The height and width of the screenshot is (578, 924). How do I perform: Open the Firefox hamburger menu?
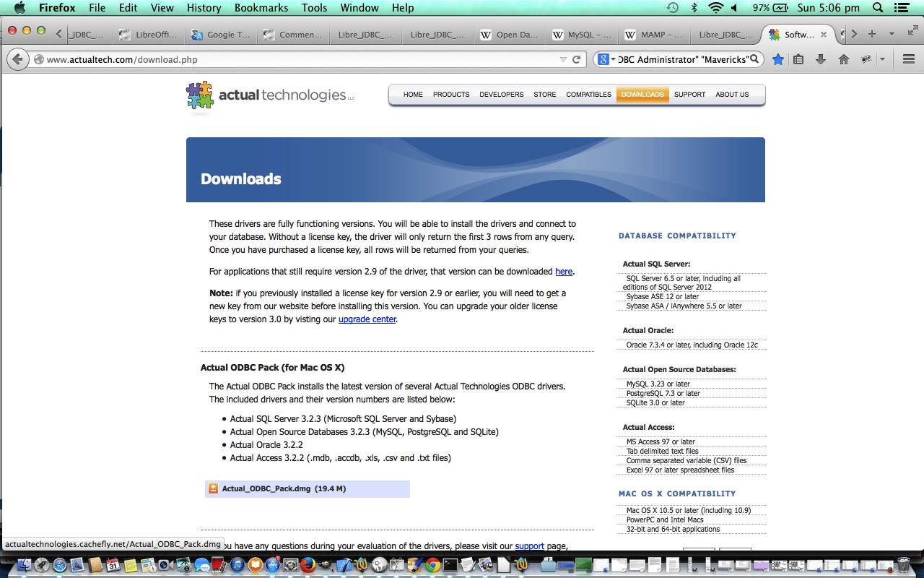[909, 59]
